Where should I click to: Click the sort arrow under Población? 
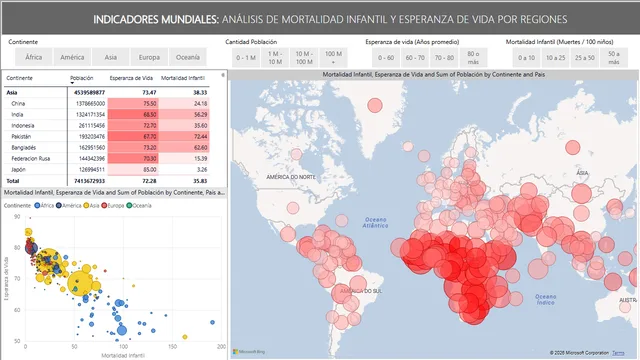click(x=72, y=83)
